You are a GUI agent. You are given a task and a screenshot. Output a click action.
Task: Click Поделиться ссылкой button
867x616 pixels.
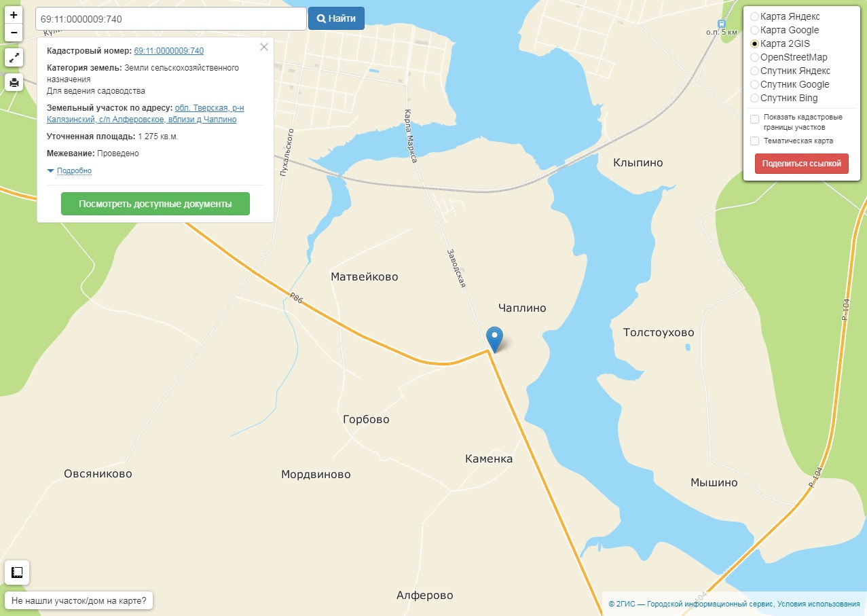click(802, 164)
